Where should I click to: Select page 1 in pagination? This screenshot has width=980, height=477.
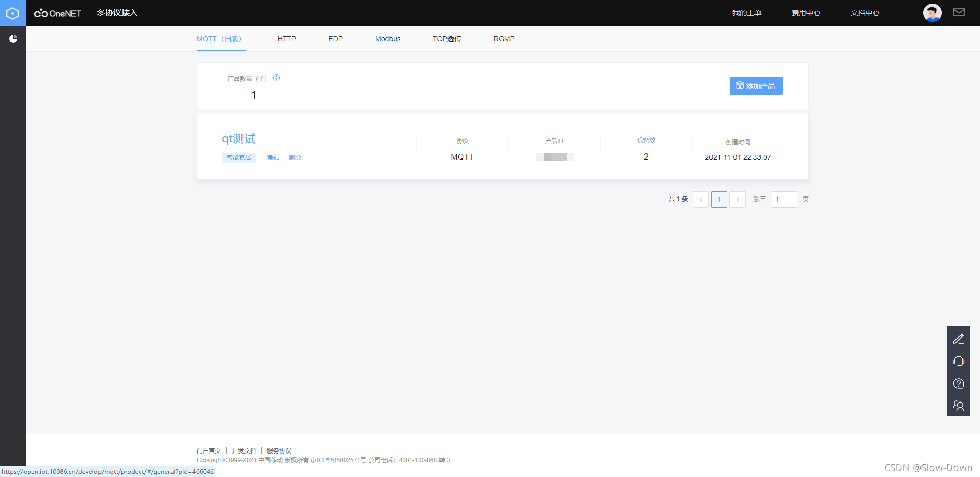click(x=719, y=199)
